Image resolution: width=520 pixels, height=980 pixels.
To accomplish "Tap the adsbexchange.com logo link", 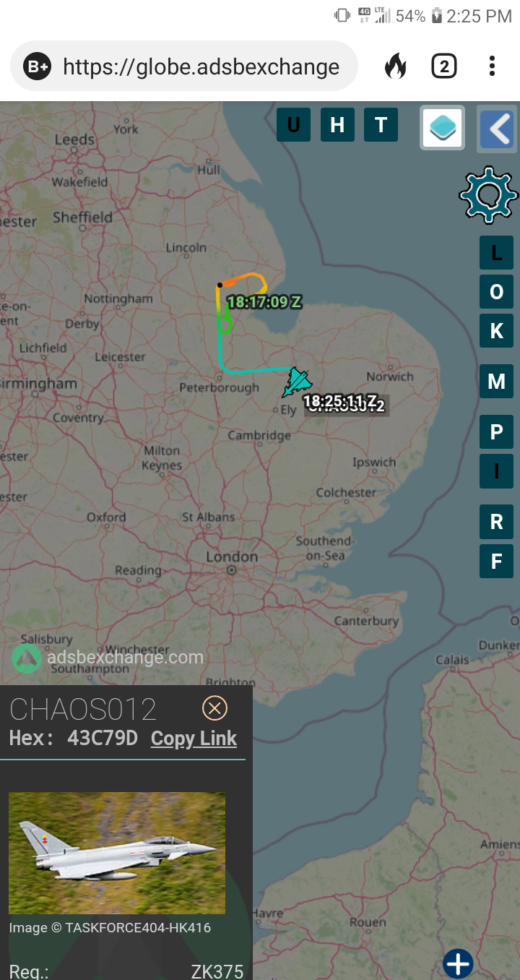I will pyautogui.click(x=108, y=658).
